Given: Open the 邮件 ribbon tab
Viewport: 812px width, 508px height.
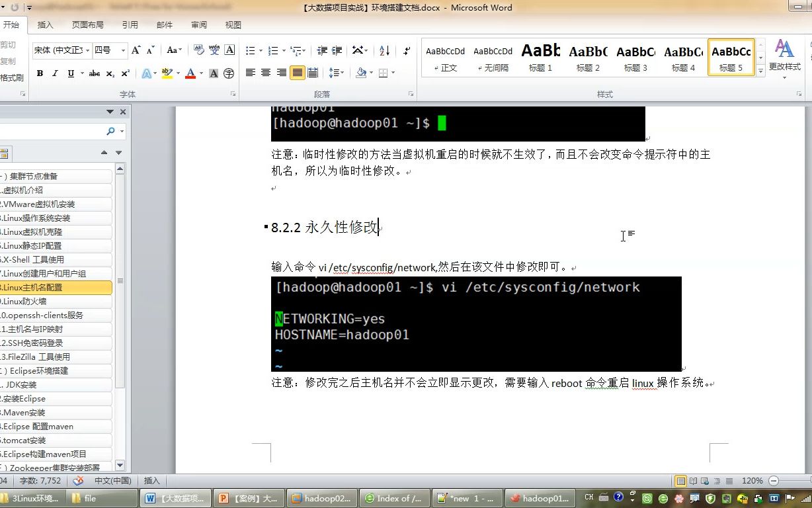Looking at the screenshot, I should click(x=165, y=25).
